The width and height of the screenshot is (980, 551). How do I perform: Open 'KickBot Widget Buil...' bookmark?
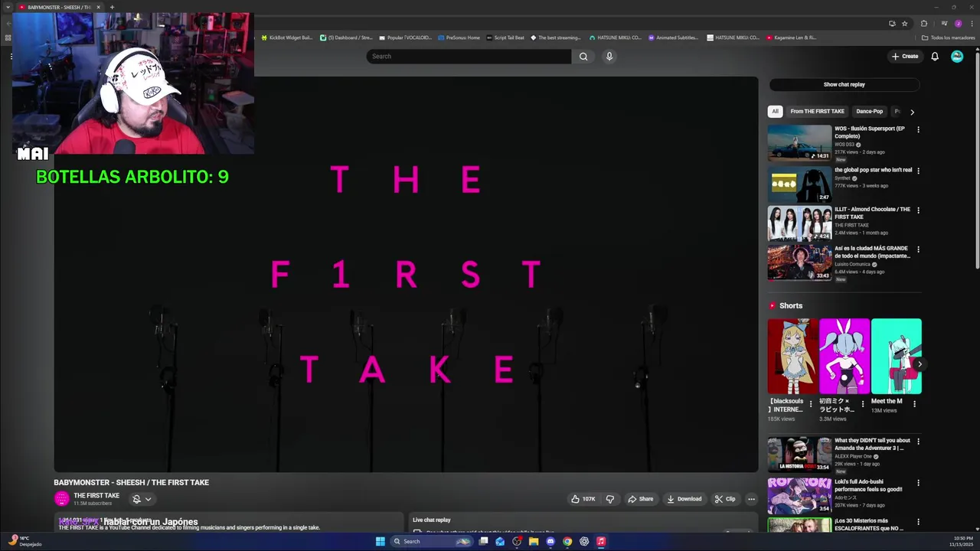[287, 37]
